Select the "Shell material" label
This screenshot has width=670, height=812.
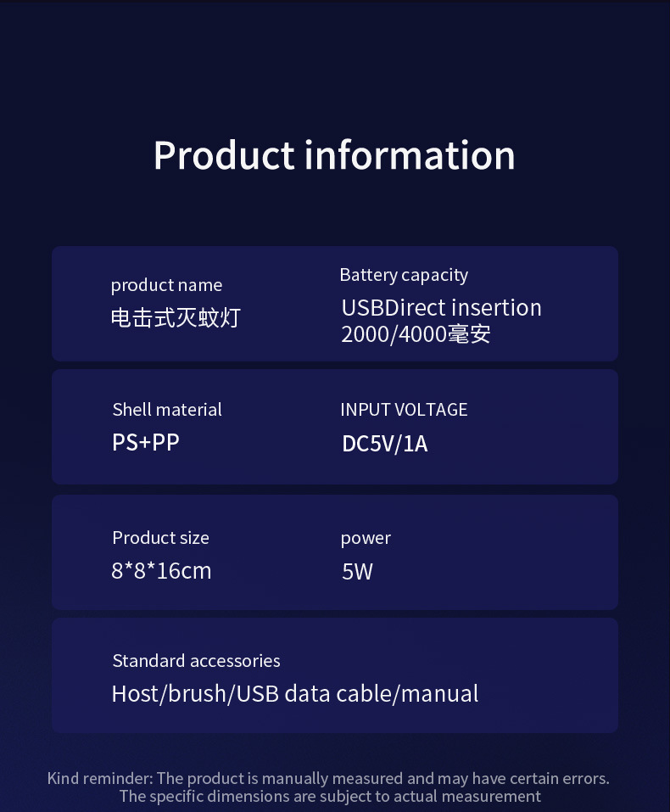[x=167, y=410]
